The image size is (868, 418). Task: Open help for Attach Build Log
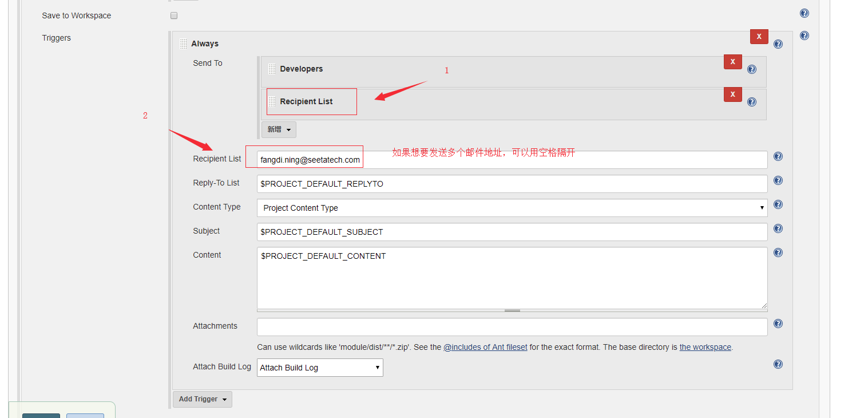click(778, 364)
